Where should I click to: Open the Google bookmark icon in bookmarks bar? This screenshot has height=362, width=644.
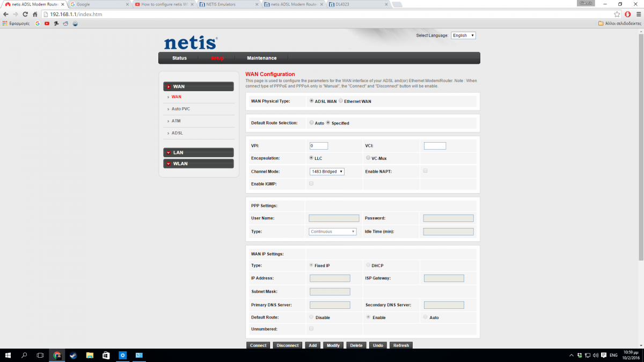click(x=38, y=24)
